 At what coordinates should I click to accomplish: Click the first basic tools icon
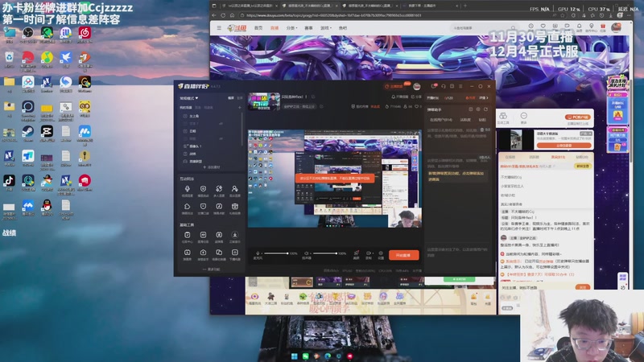[188, 235]
